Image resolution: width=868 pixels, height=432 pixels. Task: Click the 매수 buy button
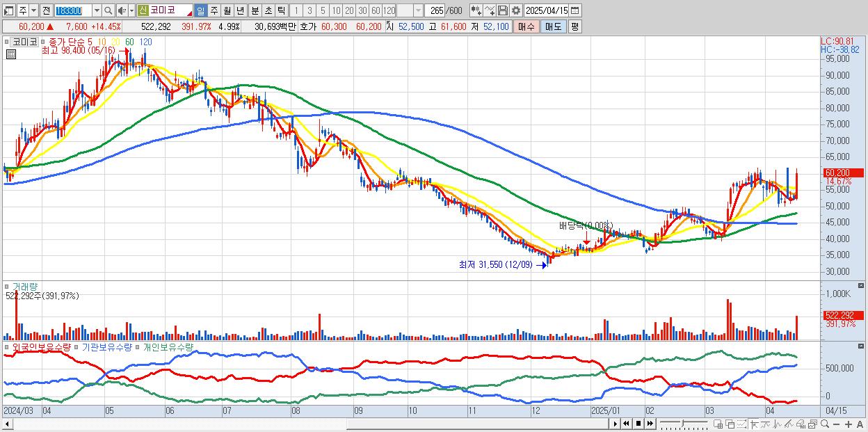point(527,26)
